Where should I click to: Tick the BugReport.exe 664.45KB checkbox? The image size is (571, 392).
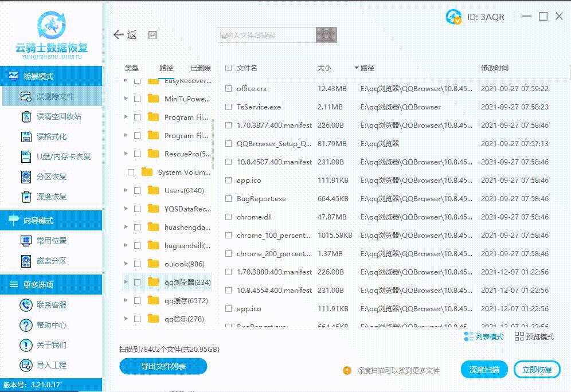point(228,198)
